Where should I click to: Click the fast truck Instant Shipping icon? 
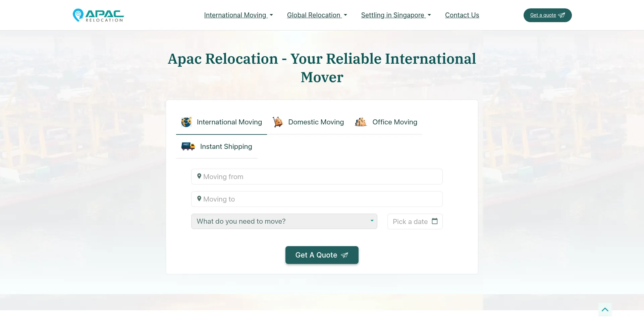188,146
